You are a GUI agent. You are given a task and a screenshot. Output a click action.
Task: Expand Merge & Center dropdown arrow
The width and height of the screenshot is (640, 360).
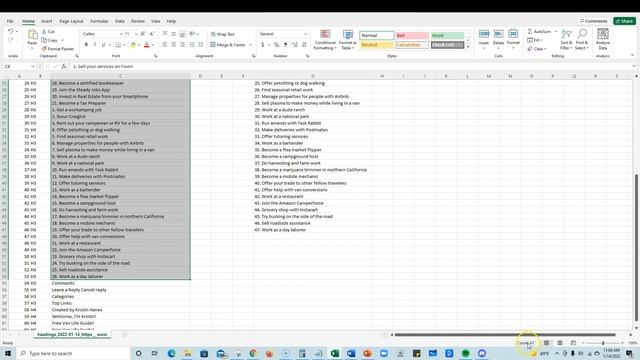250,45
